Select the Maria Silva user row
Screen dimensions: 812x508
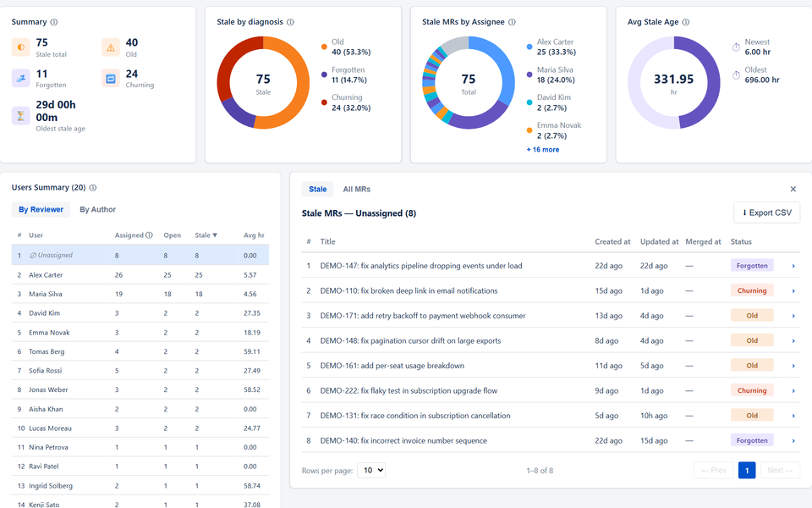point(140,294)
